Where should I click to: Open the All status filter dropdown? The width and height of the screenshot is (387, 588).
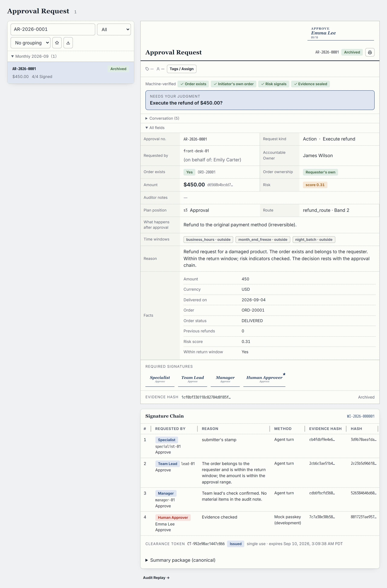pyautogui.click(x=114, y=29)
